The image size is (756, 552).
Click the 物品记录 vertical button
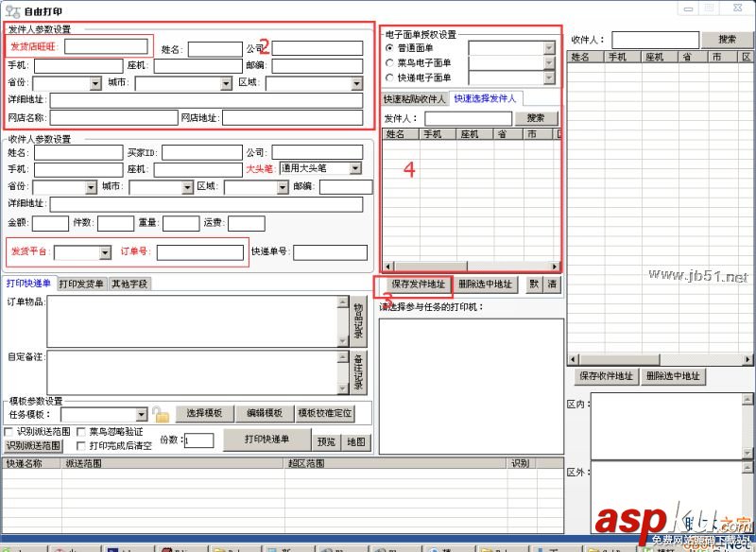(358, 321)
